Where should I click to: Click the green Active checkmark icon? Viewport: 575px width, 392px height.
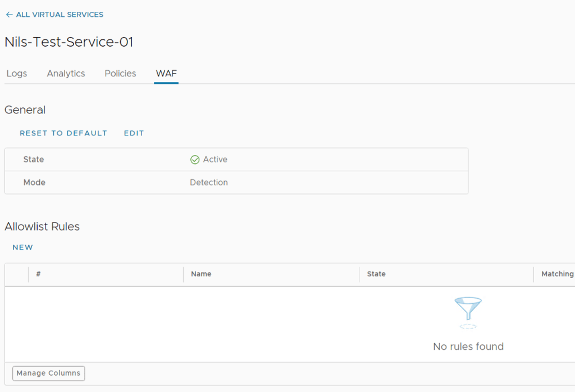point(195,159)
